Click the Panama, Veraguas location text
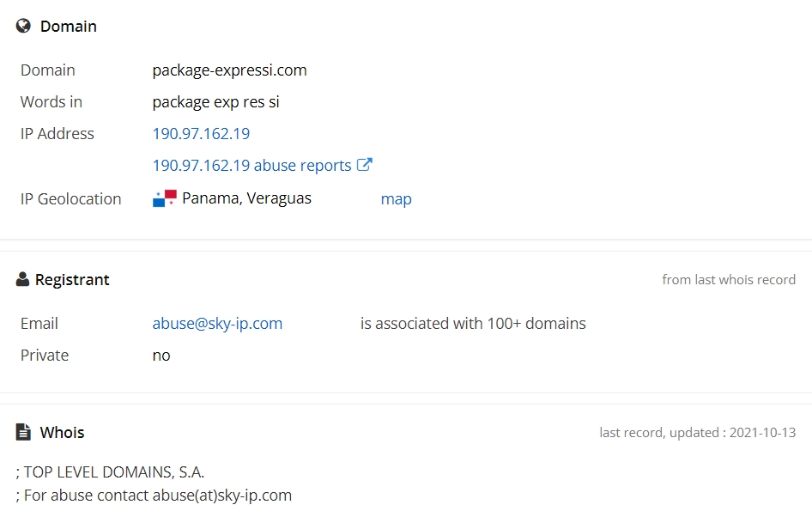The height and width of the screenshot is (511, 812). tap(246, 198)
